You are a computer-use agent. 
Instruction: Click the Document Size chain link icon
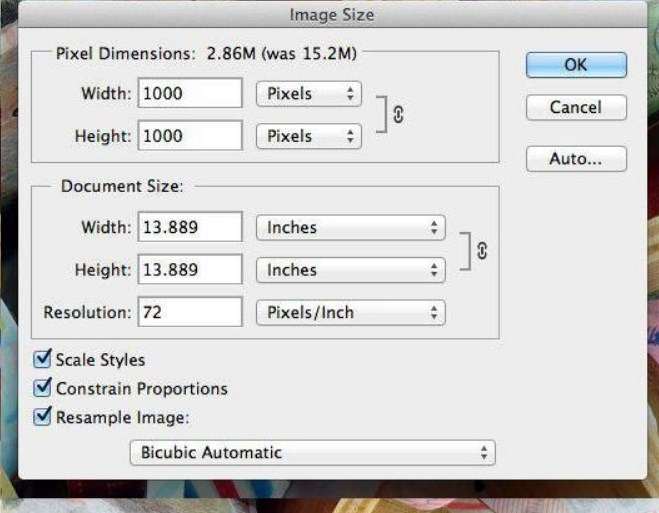(482, 250)
